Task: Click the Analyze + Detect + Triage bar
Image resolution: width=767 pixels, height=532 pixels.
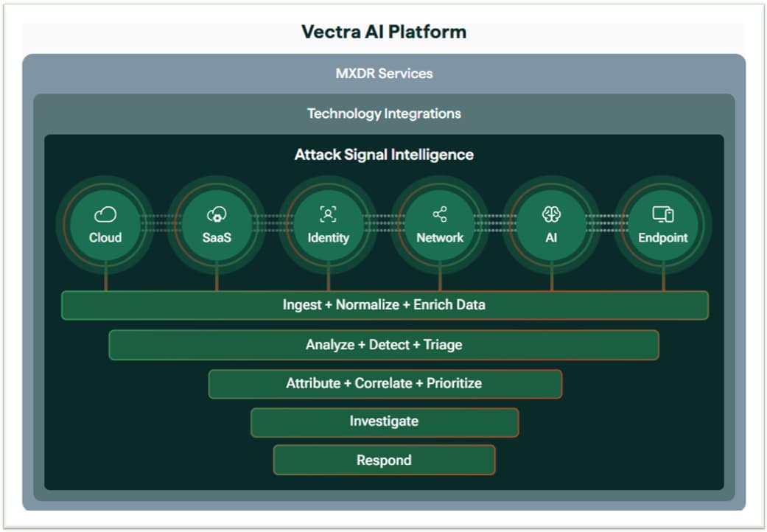Action: point(384,344)
